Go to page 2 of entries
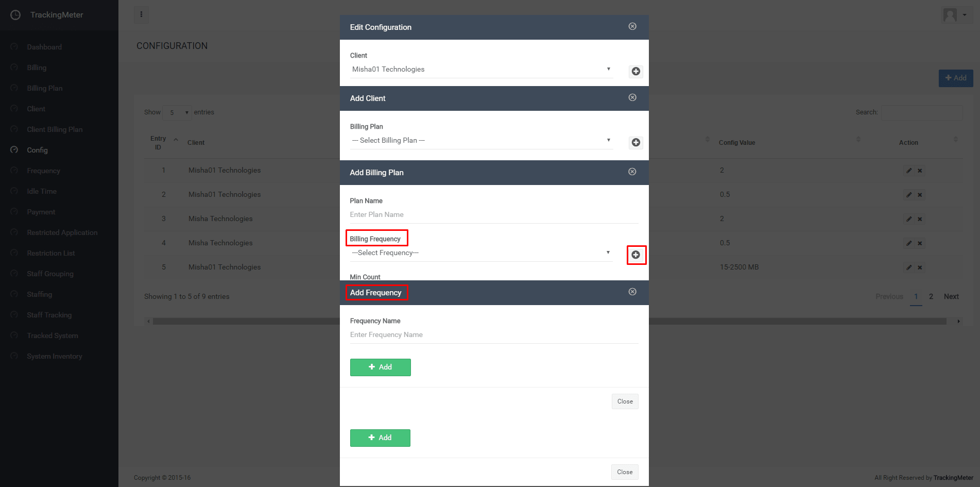This screenshot has height=487, width=980. pos(931,296)
